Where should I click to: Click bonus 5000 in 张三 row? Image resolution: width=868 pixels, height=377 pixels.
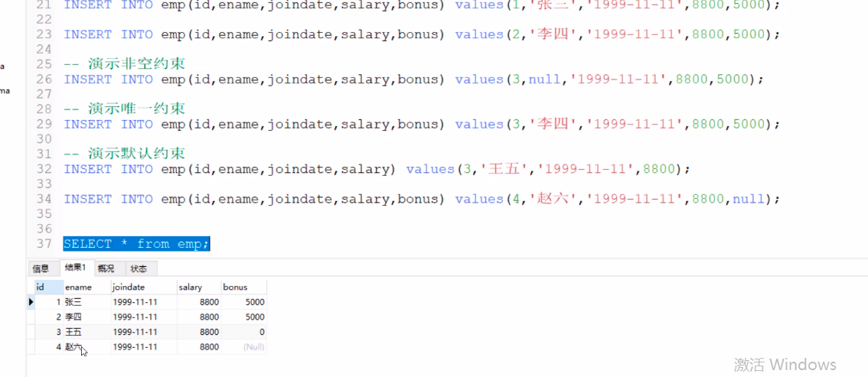(244, 302)
